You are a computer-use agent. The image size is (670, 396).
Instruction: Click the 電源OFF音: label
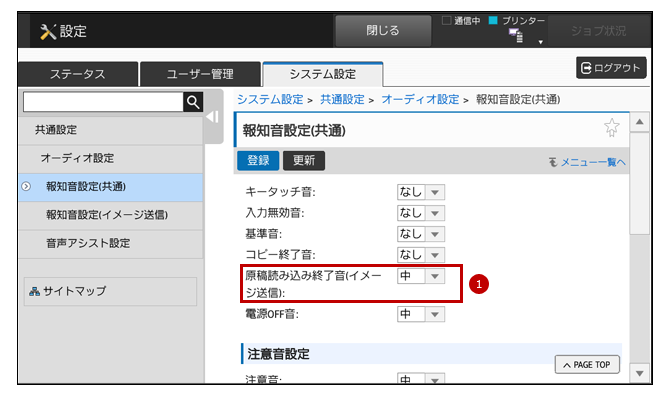[272, 314]
